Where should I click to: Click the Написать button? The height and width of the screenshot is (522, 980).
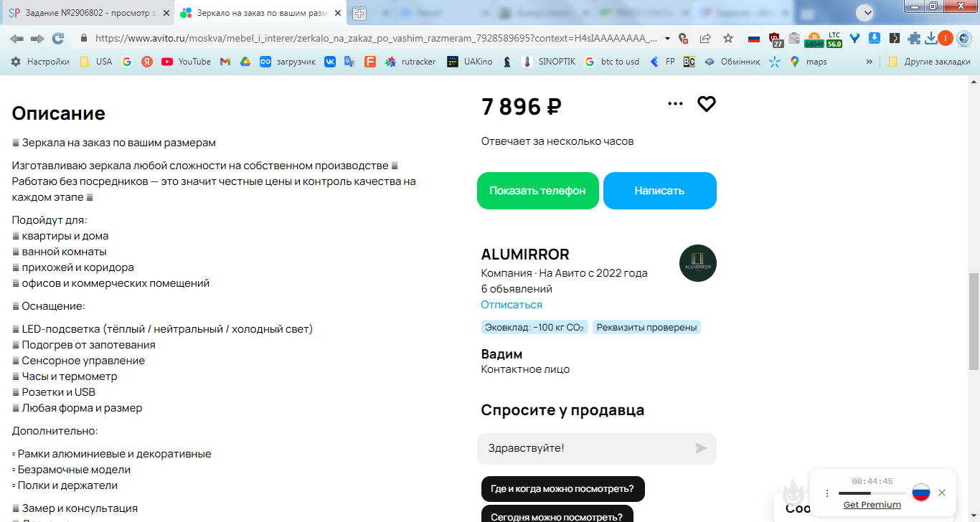660,191
